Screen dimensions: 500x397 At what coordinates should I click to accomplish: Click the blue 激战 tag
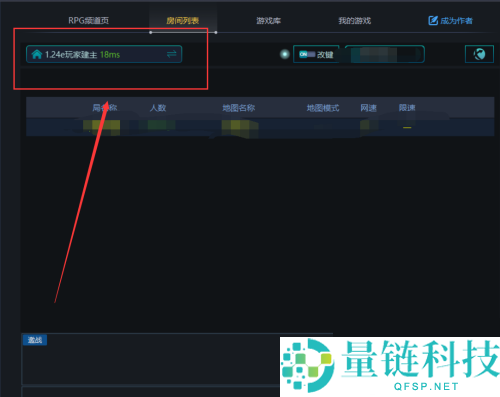click(x=35, y=340)
